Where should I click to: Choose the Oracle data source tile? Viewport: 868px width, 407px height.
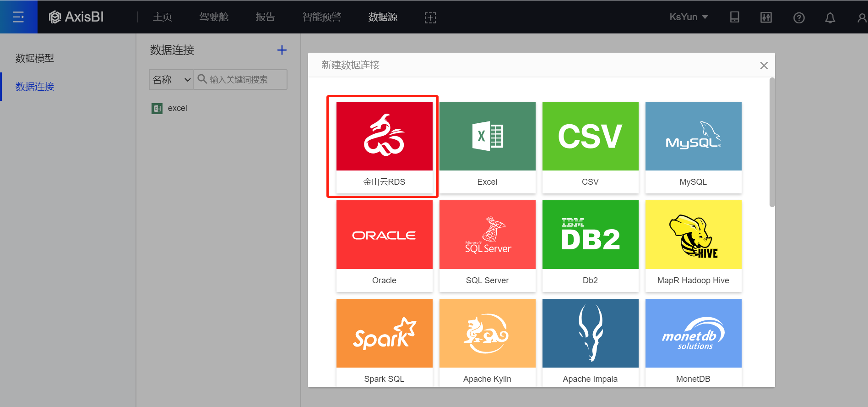(x=384, y=246)
